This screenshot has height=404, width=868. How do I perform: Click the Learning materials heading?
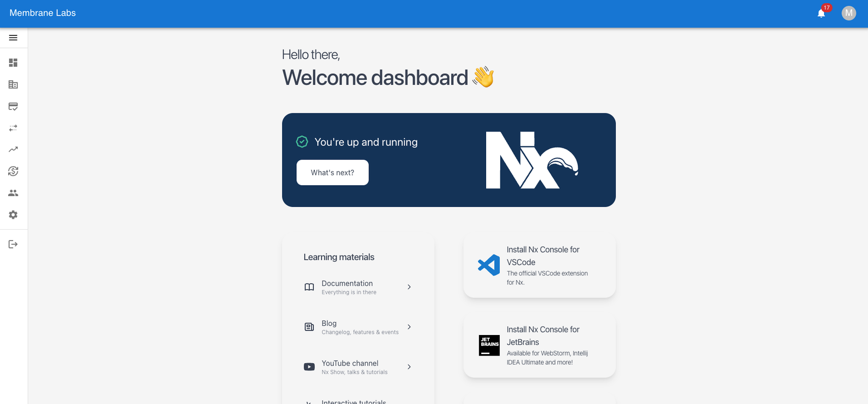339,257
